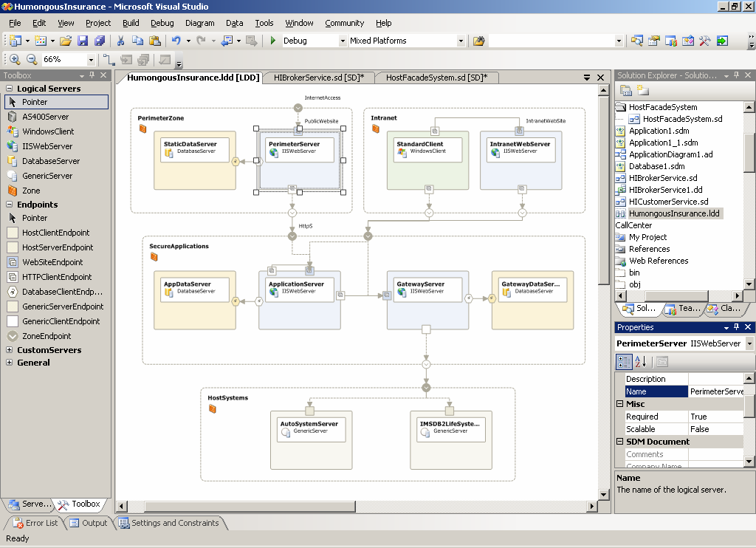Click Solution Explorer properties icon
This screenshot has width=756, height=548.
626,90
